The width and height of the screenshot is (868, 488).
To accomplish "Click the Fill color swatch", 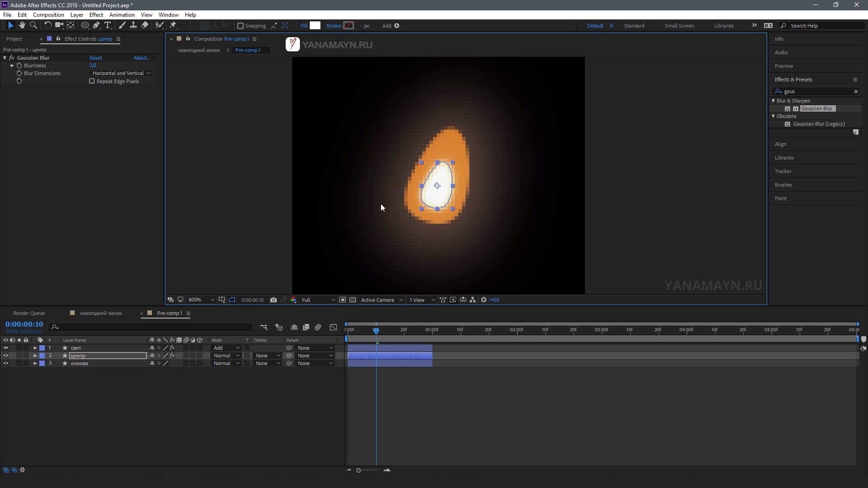I will pos(315,26).
